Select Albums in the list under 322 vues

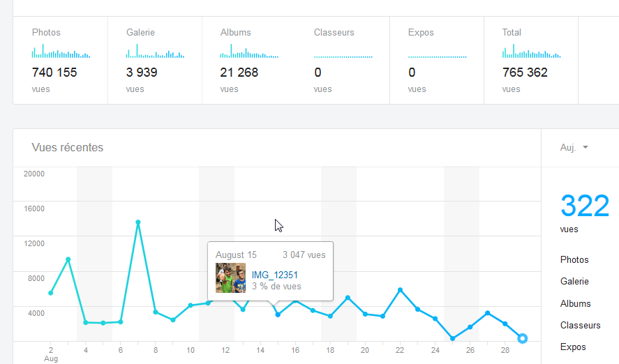tap(575, 304)
